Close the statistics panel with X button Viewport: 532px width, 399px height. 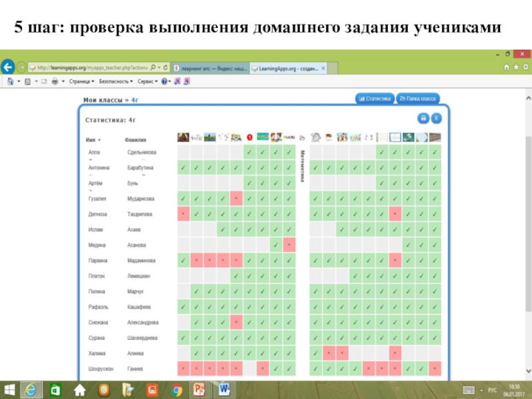pos(436,118)
